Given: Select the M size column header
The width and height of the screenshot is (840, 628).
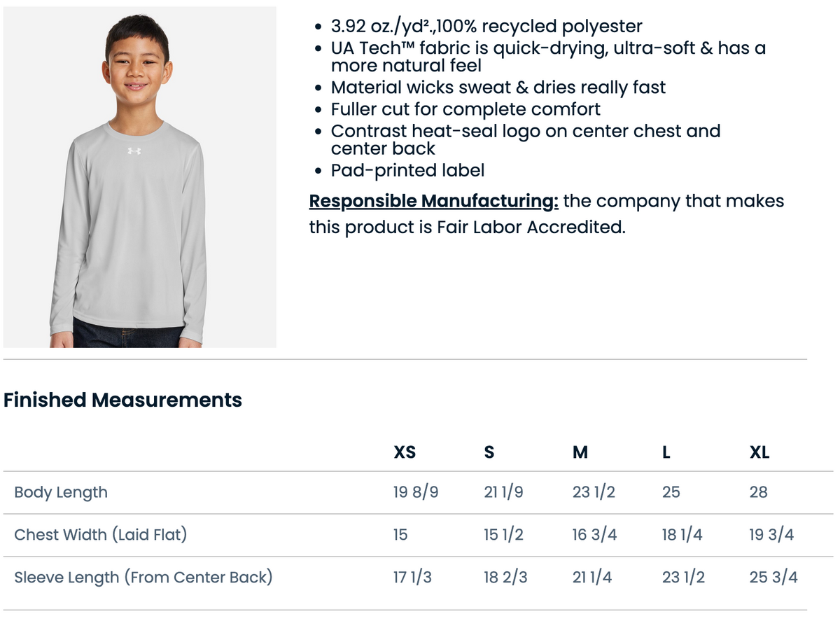Looking at the screenshot, I should click(x=580, y=452).
